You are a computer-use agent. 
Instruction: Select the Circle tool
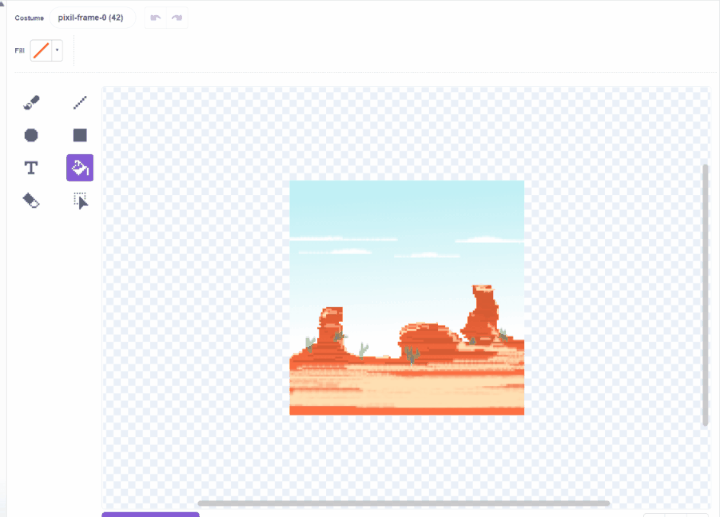(31, 135)
